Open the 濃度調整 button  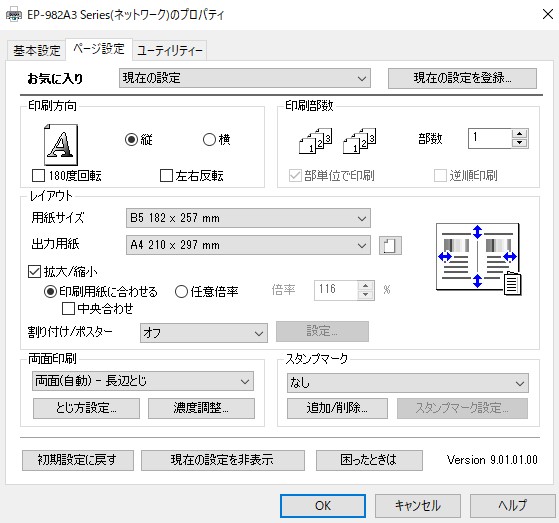point(201,408)
